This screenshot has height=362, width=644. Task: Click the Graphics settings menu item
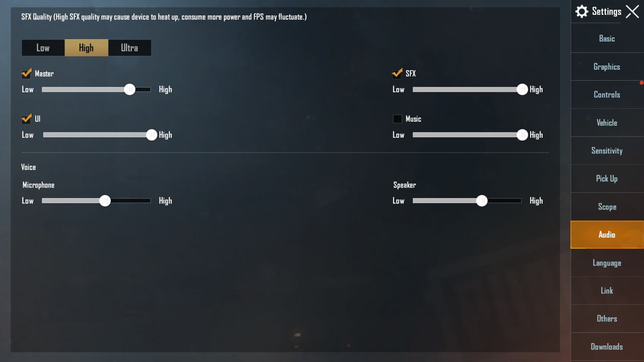tap(607, 66)
